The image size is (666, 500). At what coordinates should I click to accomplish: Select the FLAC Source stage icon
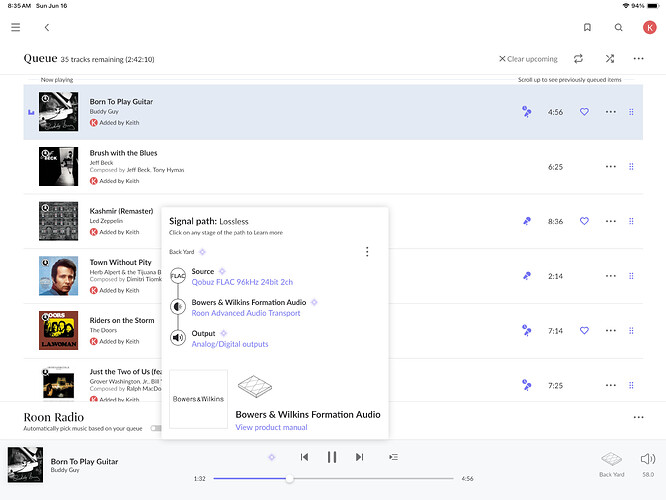[x=178, y=276]
